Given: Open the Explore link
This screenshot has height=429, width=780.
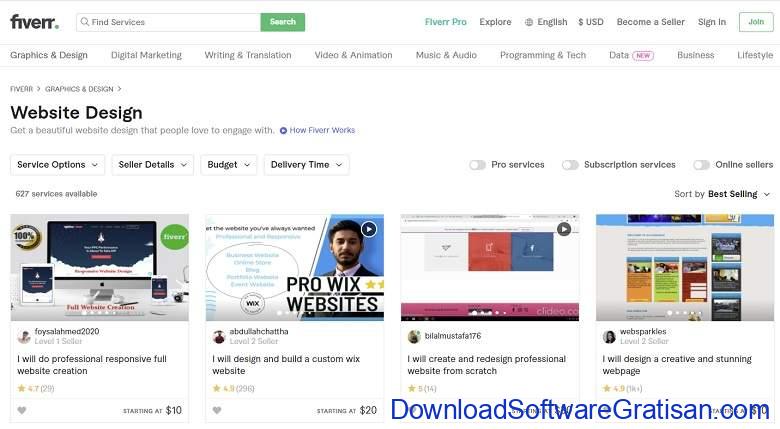Looking at the screenshot, I should tap(495, 22).
